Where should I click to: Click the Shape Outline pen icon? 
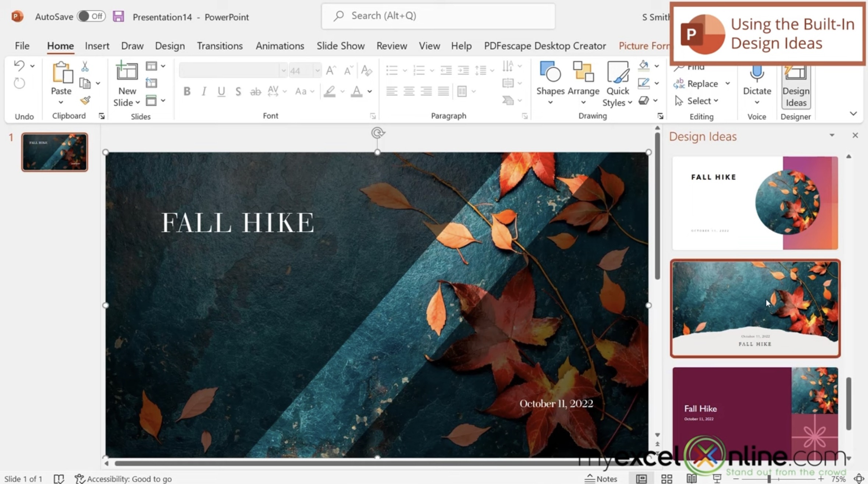click(x=644, y=83)
